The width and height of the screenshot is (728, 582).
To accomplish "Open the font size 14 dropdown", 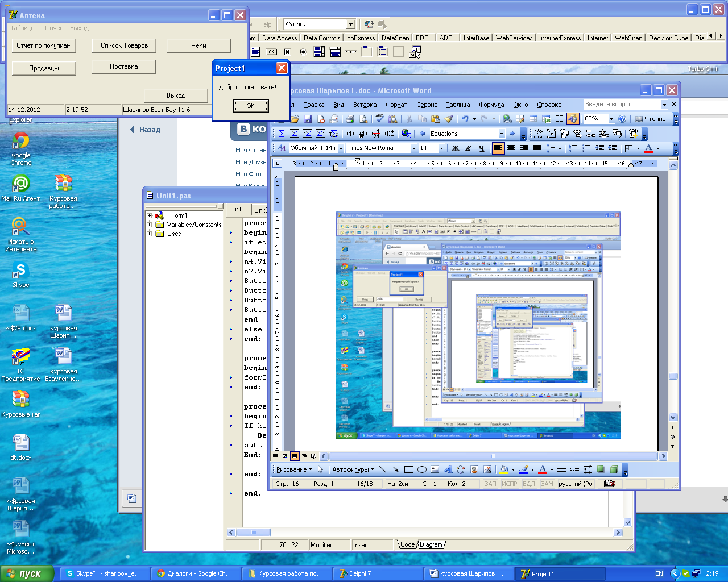I will 441,148.
